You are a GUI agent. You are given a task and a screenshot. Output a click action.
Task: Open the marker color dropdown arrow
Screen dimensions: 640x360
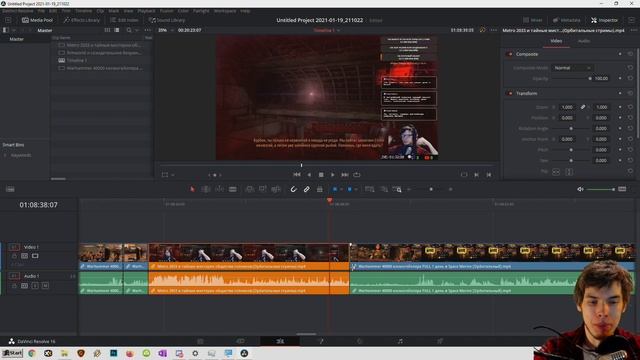tap(356, 189)
